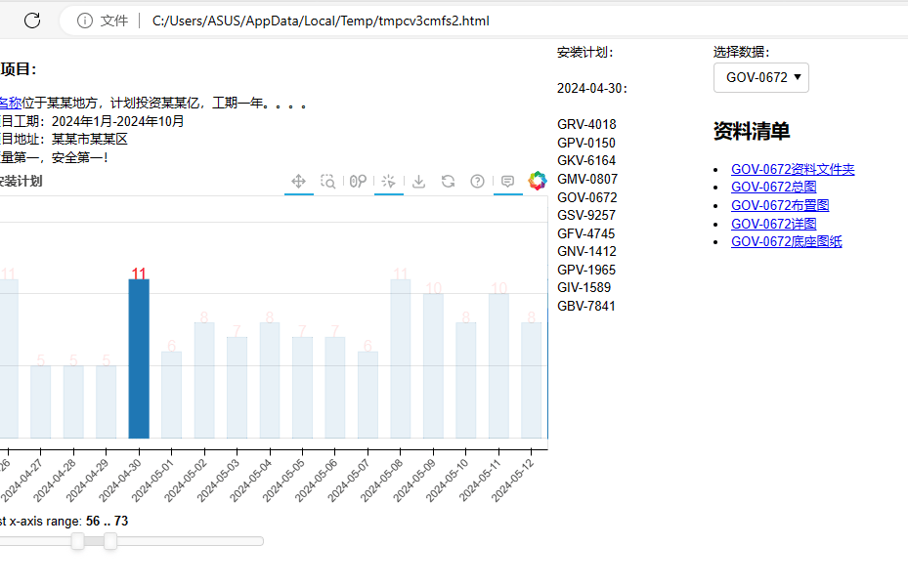The width and height of the screenshot is (908, 588).
Task: Click GKV-6164 in install plan list
Action: click(x=586, y=160)
